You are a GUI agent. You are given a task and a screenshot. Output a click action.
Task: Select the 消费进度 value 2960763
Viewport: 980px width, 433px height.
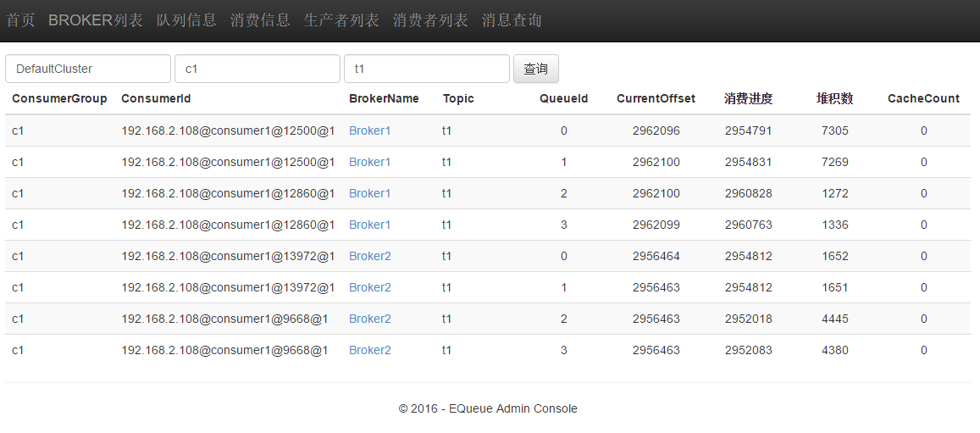tap(749, 225)
